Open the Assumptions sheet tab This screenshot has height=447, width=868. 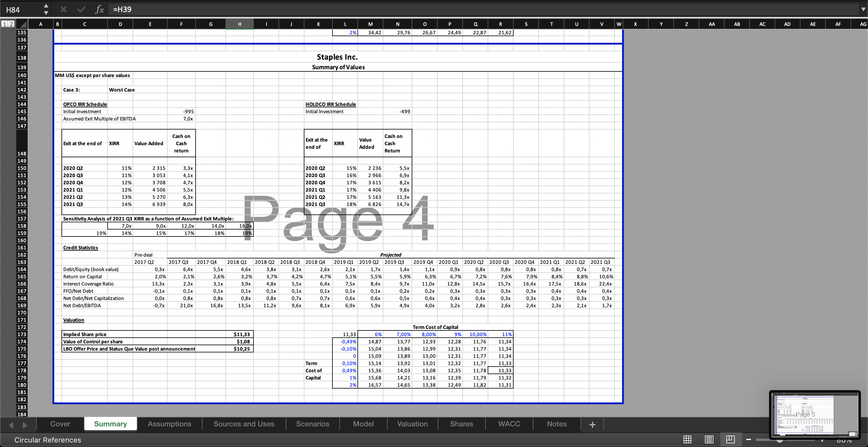point(169,424)
